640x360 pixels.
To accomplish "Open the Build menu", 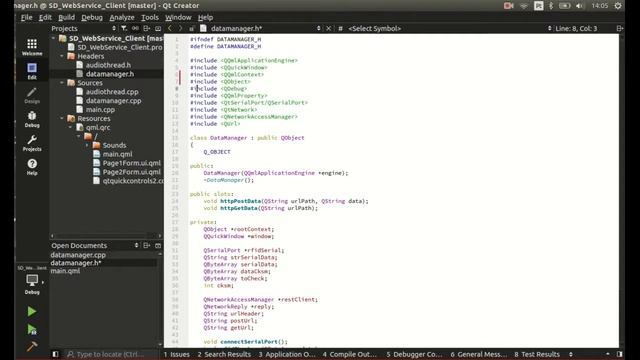I will pos(67,17).
